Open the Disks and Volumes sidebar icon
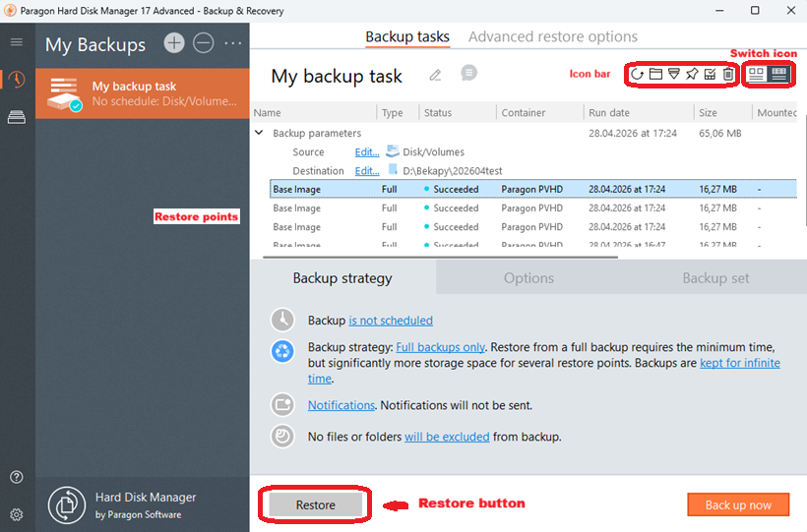Viewport: 807px width, 532px height. pyautogui.click(x=17, y=117)
